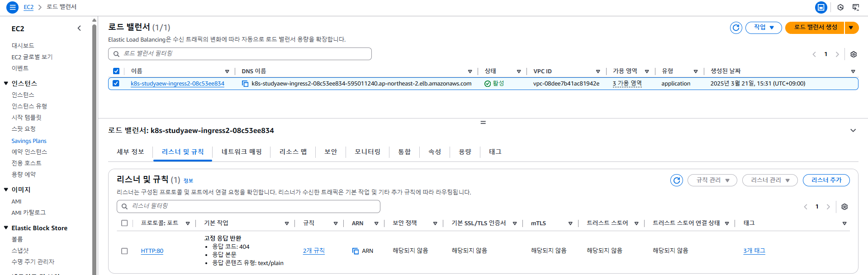Open 스냅샷 in sidebar
The image size is (868, 275).
coord(20,251)
